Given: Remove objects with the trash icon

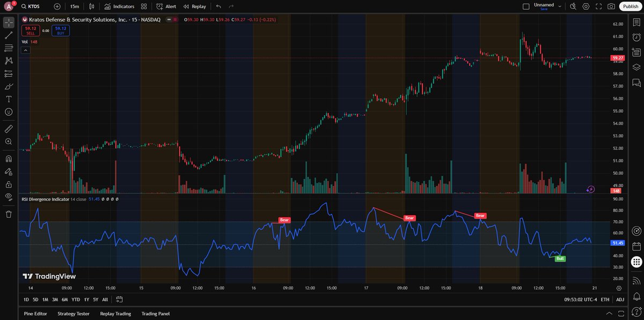Looking at the screenshot, I should pos(9,214).
